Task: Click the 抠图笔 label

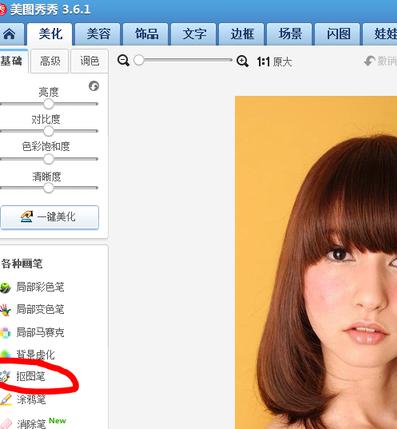Action: click(x=31, y=377)
